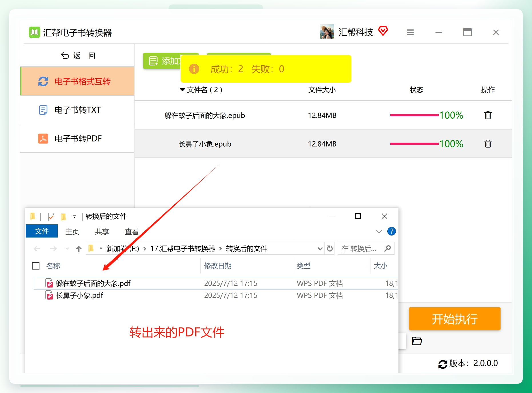Click the 状态 column header

click(416, 90)
